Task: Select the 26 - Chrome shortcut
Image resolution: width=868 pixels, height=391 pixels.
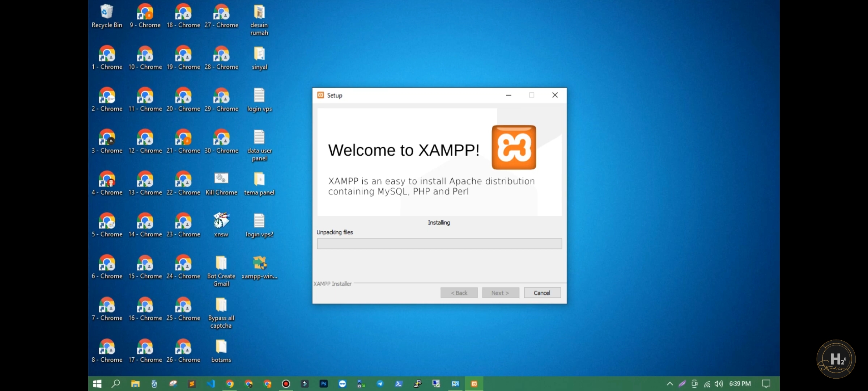Action: tap(183, 351)
